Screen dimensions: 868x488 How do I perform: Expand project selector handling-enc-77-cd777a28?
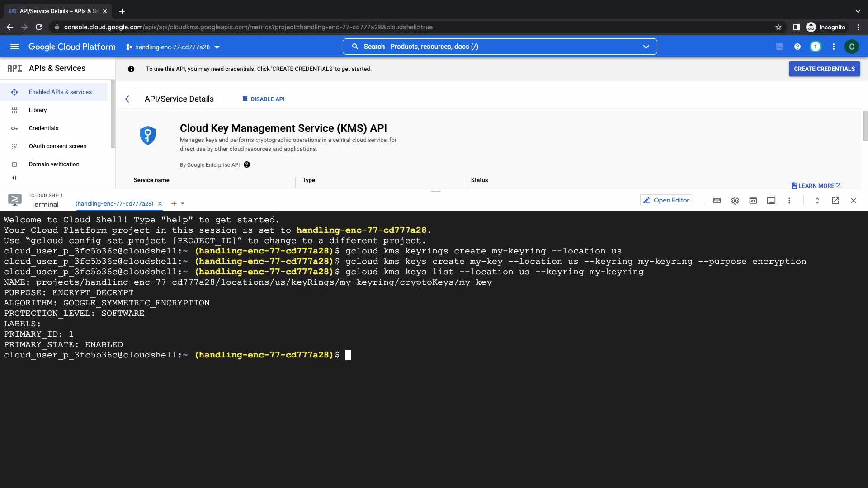173,47
